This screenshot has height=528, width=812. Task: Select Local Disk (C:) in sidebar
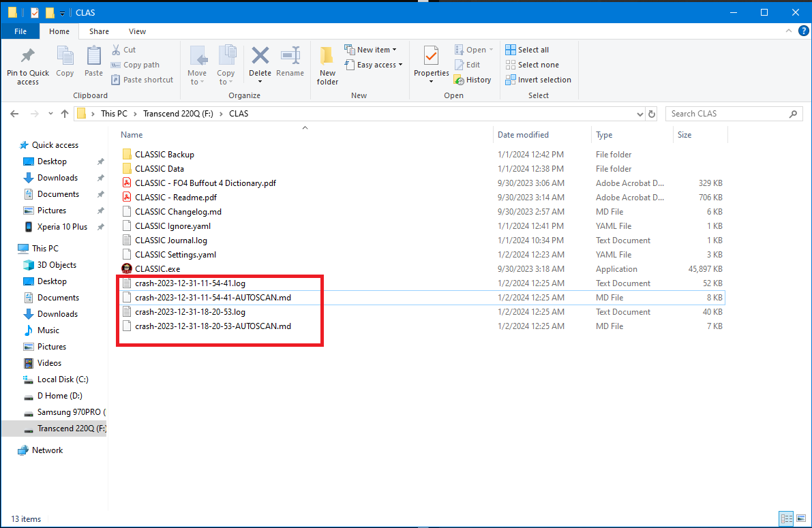(x=62, y=379)
